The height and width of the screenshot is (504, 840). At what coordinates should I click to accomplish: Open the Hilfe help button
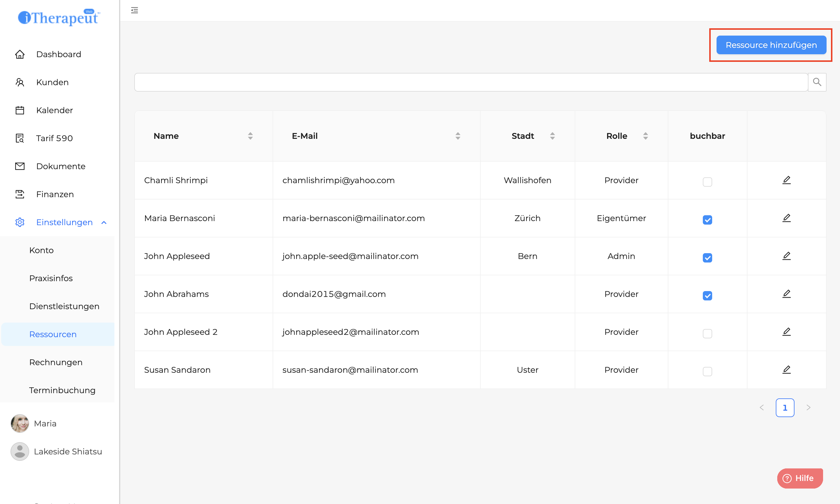(800, 478)
